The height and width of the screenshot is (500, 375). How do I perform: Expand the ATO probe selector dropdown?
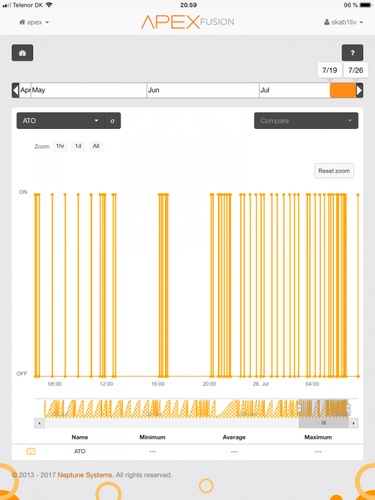tap(61, 121)
